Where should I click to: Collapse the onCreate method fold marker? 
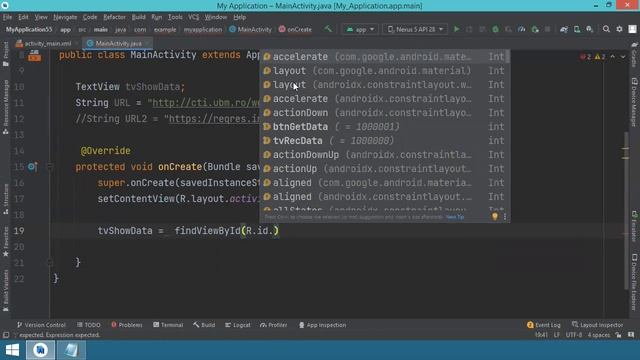[x=50, y=167]
